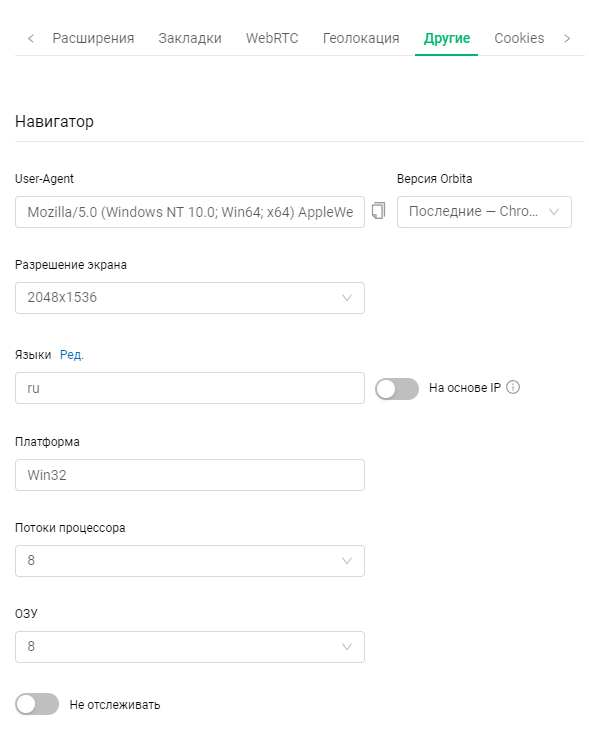Show more tabs with the right arrow
This screenshot has height=731, width=589.
point(567,38)
